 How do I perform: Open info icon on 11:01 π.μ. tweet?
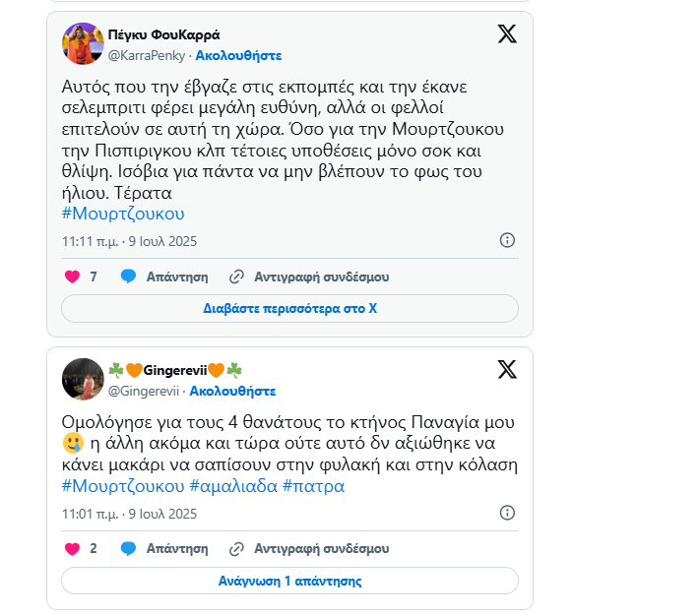click(x=507, y=513)
